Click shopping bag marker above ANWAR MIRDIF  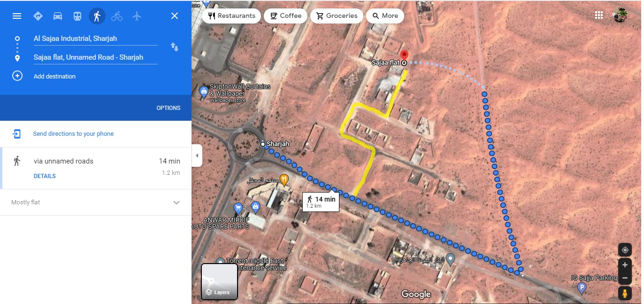[x=255, y=207]
